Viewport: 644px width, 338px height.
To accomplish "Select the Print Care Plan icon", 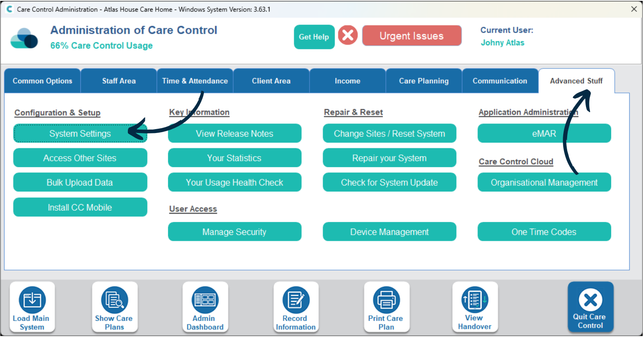I will pyautogui.click(x=386, y=300).
